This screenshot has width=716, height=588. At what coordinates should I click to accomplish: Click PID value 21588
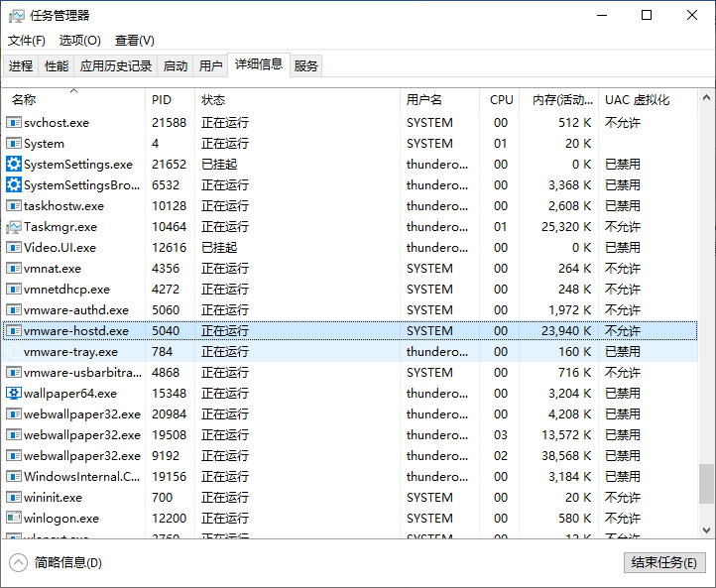pos(169,122)
